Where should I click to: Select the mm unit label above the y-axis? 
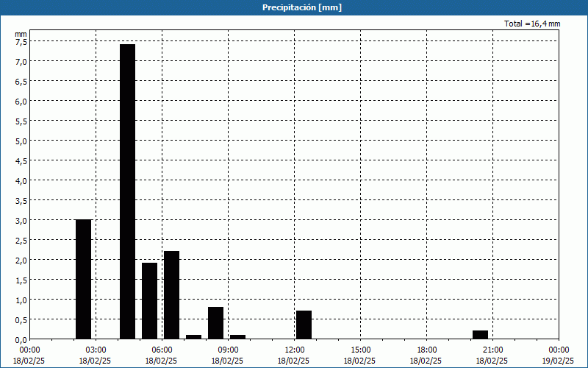click(21, 34)
